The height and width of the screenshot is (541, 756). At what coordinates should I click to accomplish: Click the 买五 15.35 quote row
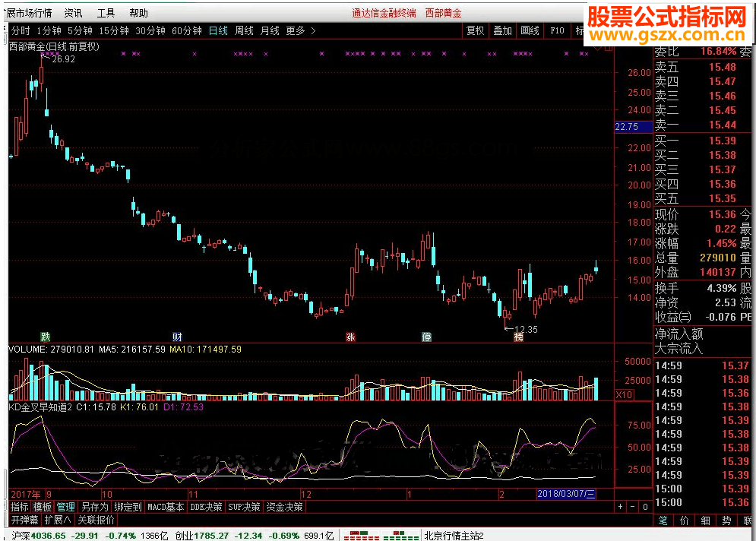point(702,198)
